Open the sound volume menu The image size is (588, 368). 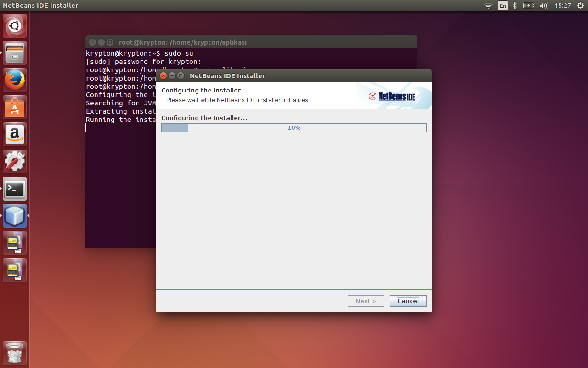click(543, 6)
